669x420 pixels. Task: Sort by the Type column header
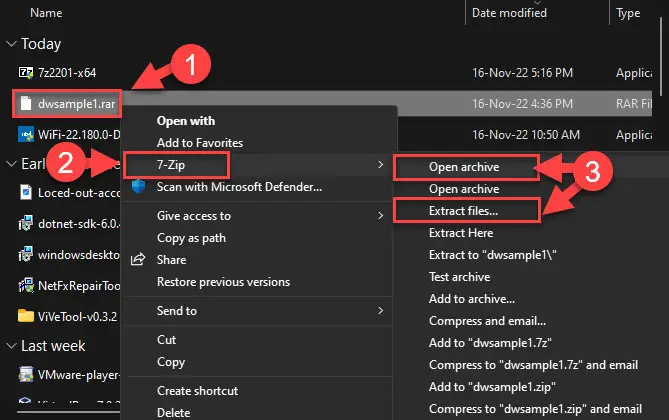pos(628,13)
